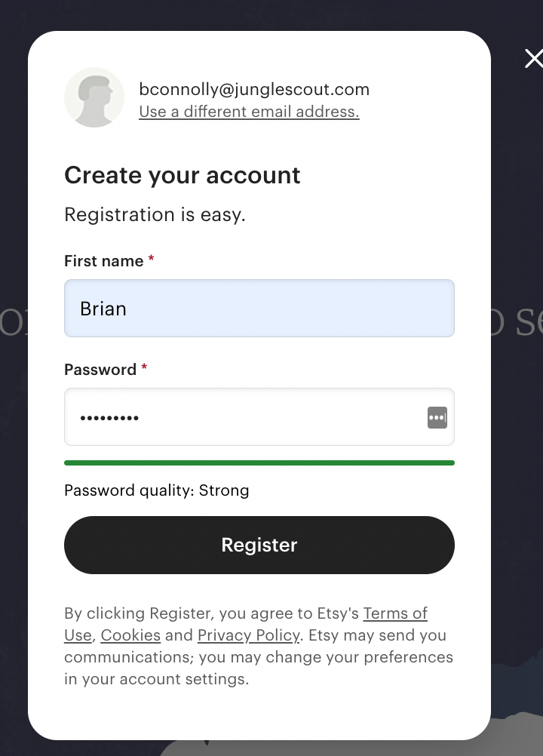
Task: Submit the form with the Register button
Action: (259, 545)
